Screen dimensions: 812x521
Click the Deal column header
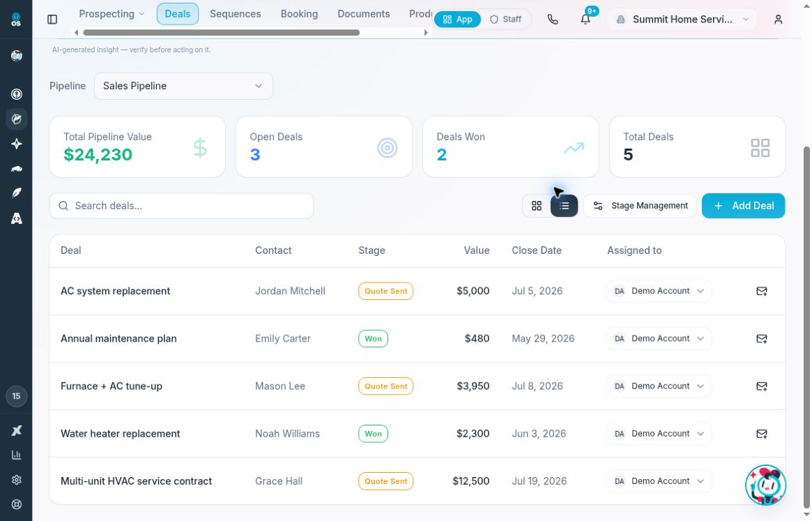pos(70,250)
